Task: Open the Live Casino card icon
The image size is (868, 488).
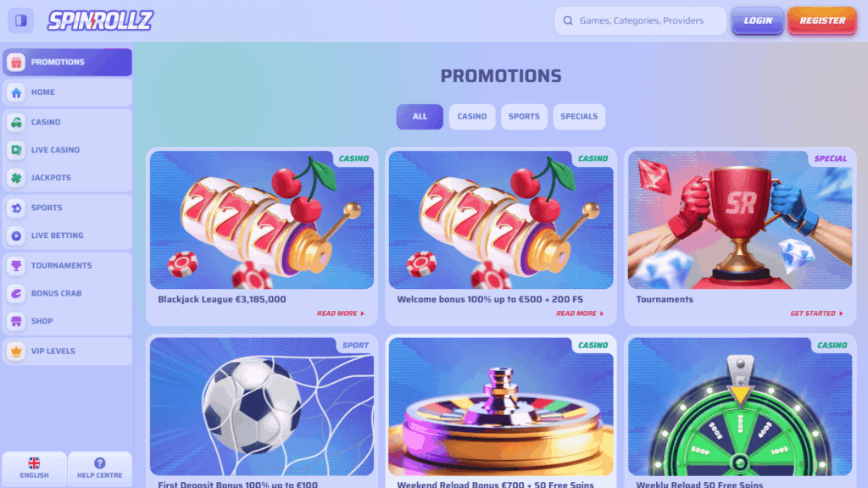Action: point(16,150)
